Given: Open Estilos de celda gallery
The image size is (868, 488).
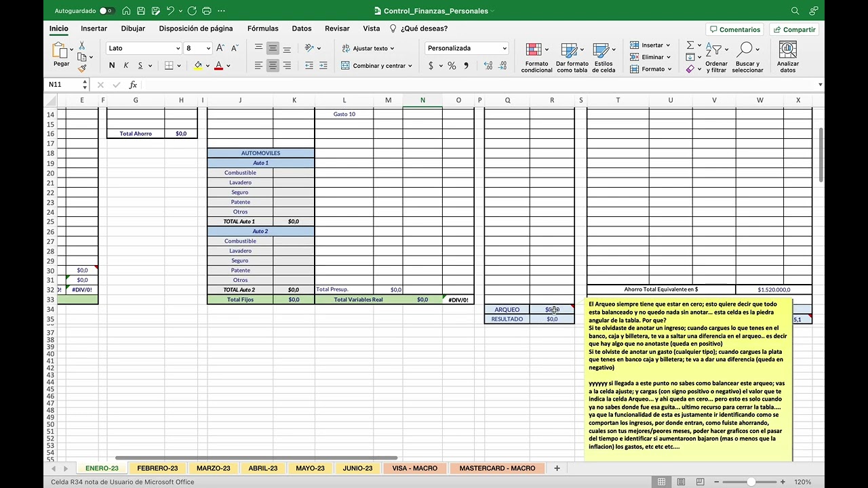Looking at the screenshot, I should coord(604,58).
